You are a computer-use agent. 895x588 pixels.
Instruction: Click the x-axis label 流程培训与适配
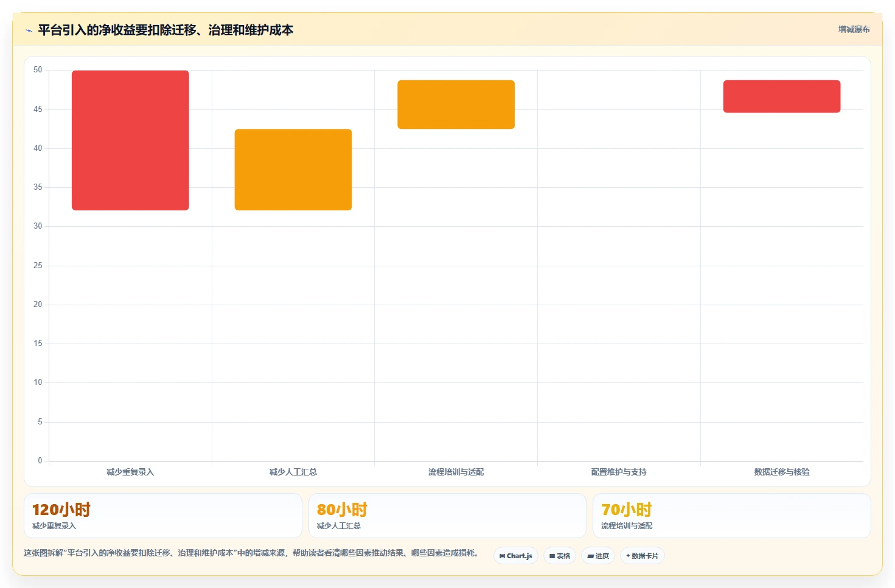(x=456, y=472)
